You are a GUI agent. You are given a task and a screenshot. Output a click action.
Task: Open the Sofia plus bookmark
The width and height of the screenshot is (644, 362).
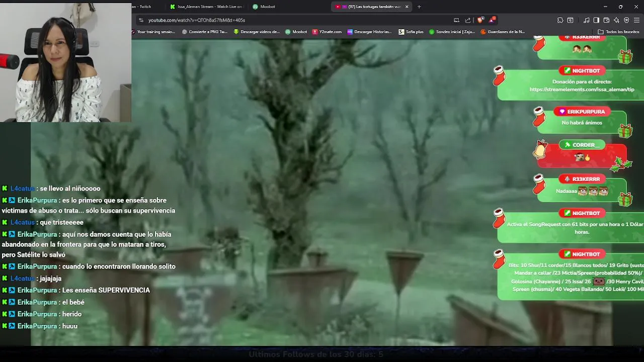click(x=411, y=32)
